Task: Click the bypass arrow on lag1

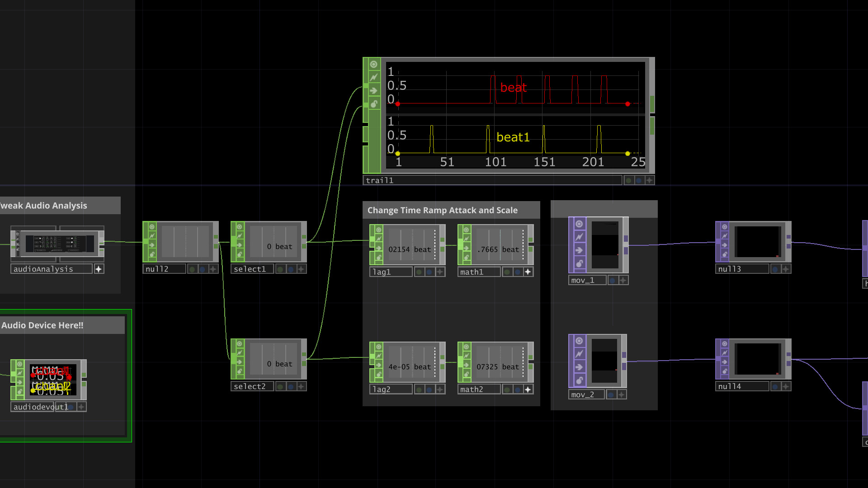Action: click(x=378, y=248)
